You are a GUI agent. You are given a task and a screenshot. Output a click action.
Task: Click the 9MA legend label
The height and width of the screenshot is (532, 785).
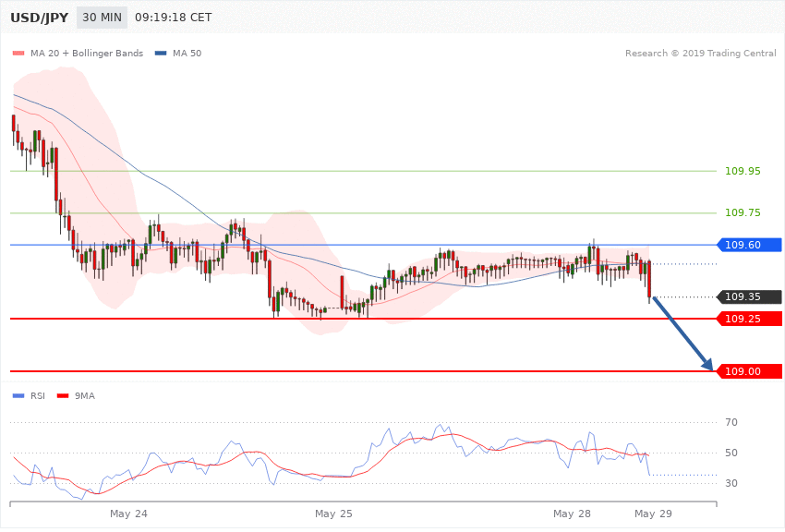pos(85,396)
